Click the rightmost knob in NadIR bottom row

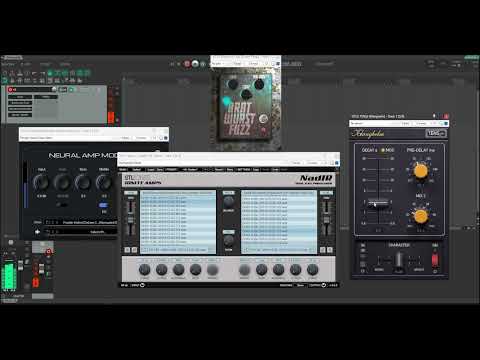point(312,269)
